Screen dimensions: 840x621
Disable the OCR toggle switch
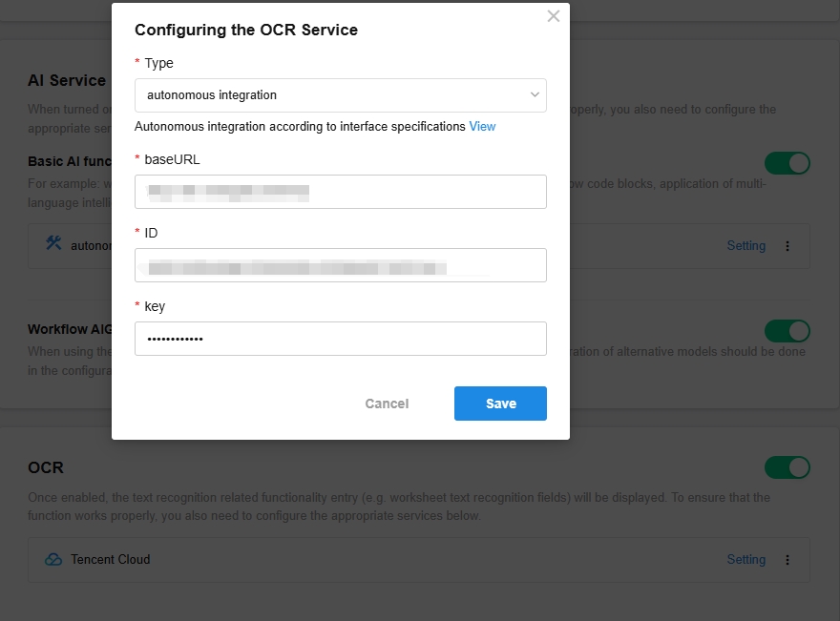pyautogui.click(x=787, y=467)
